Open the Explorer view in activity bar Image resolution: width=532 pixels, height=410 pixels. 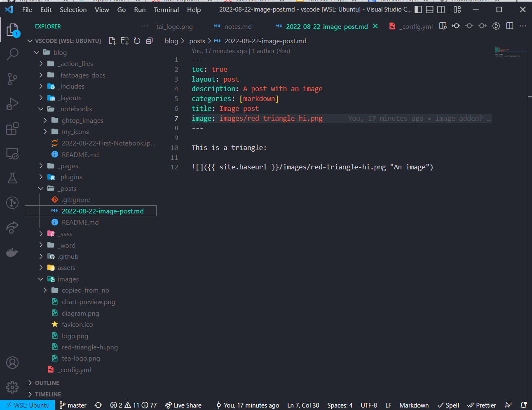tap(12, 30)
